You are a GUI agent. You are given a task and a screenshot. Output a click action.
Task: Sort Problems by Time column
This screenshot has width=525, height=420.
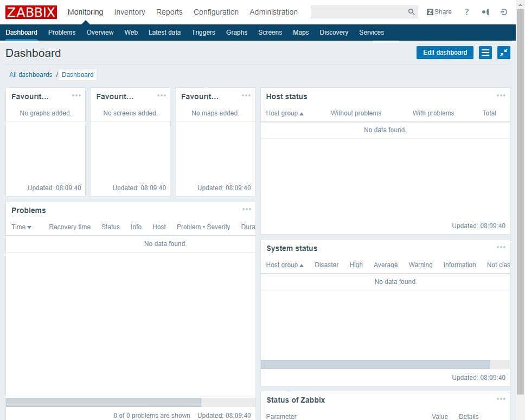coord(21,227)
